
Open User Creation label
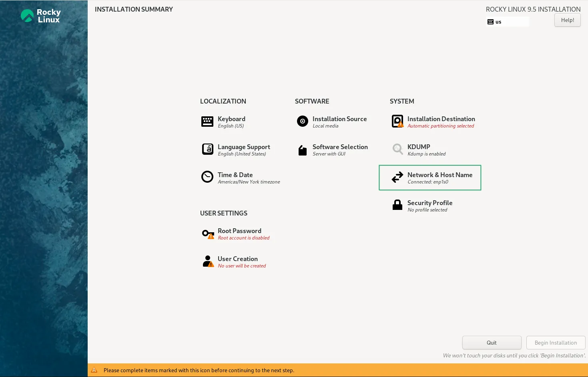238,259
